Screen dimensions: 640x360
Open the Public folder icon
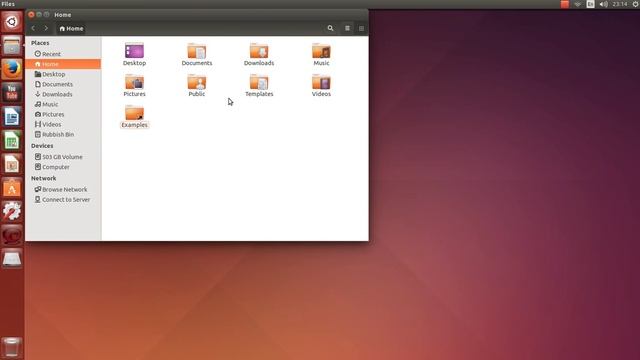point(197,82)
